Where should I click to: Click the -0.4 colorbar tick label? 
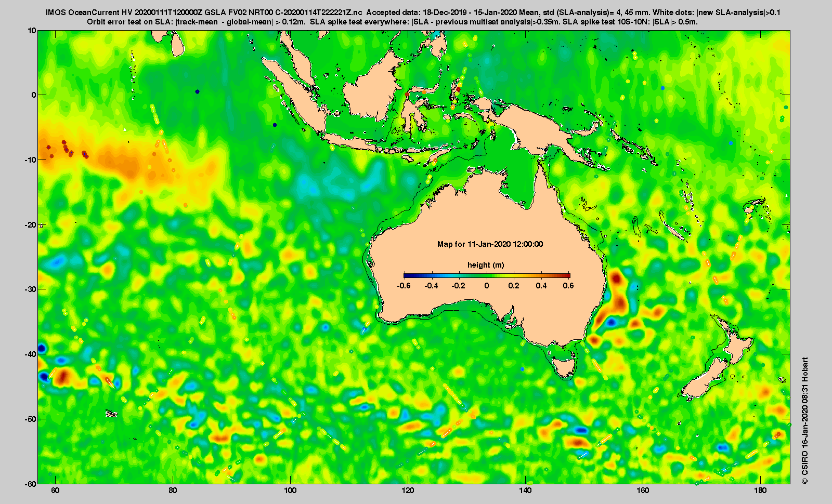tap(431, 286)
